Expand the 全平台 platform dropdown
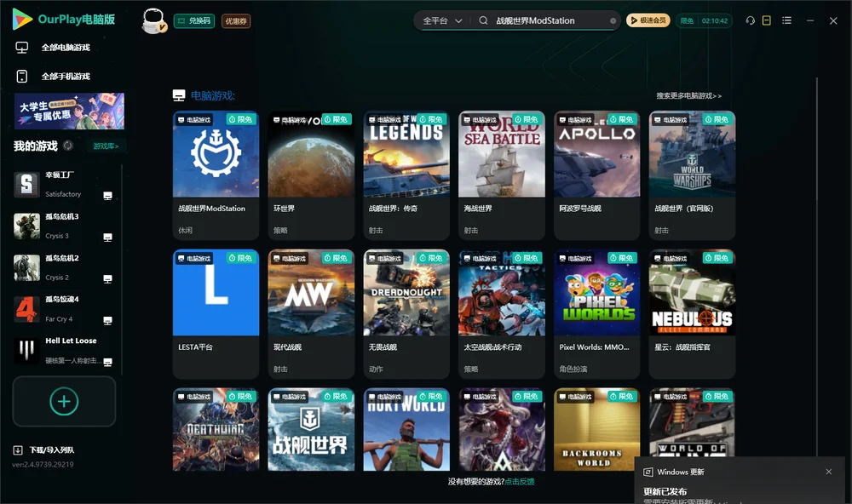The image size is (852, 504). point(442,20)
